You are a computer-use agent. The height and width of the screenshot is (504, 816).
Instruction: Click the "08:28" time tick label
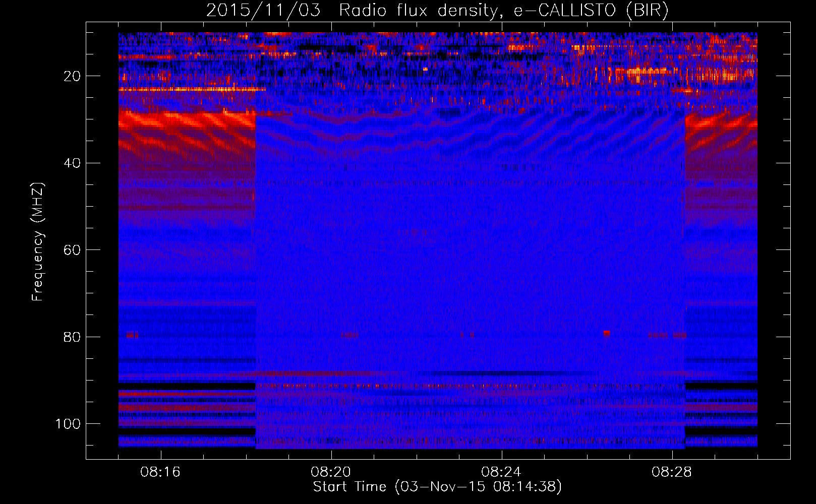pos(672,472)
